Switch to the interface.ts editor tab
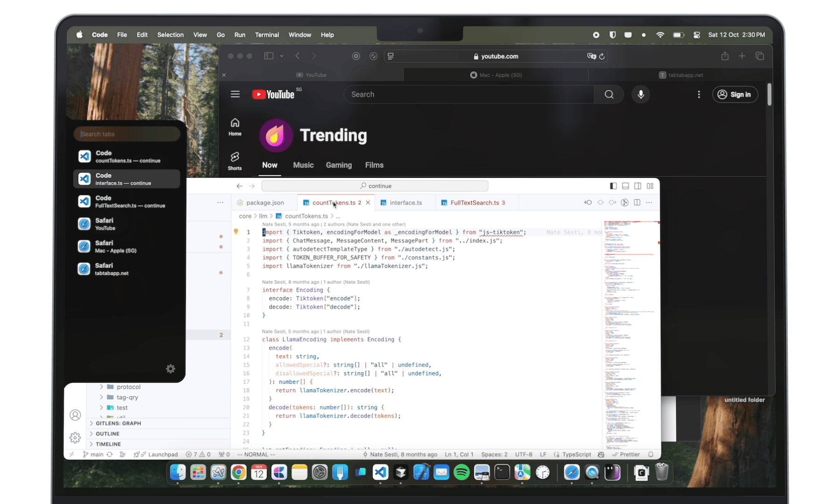840x504 pixels. pyautogui.click(x=405, y=203)
